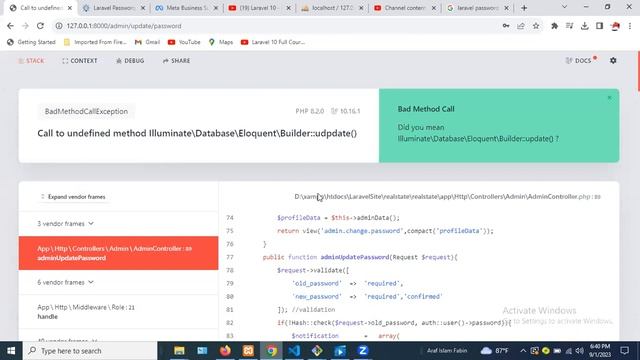Open the clock showing 6:40 PM
This screenshot has height=360, width=640.
pyautogui.click(x=600, y=350)
